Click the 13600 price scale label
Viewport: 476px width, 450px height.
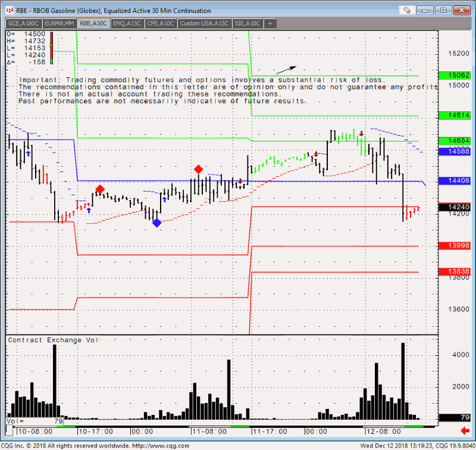click(x=458, y=309)
